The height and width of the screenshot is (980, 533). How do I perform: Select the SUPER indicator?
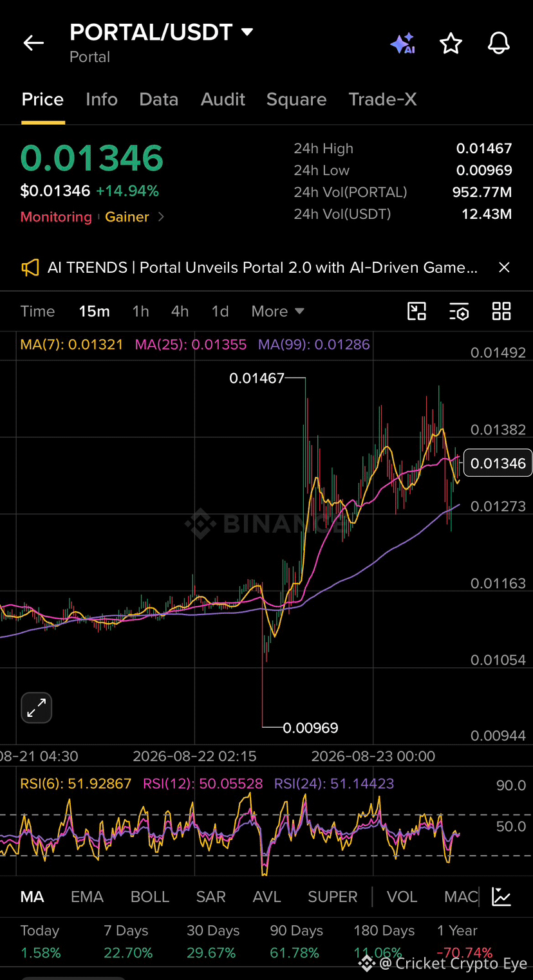coord(332,897)
